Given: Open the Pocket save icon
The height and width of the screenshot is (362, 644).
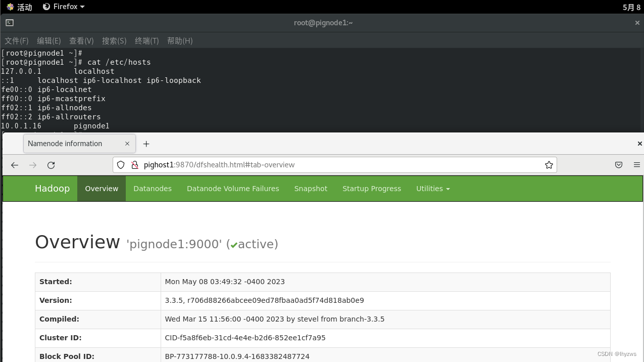Looking at the screenshot, I should [x=619, y=165].
